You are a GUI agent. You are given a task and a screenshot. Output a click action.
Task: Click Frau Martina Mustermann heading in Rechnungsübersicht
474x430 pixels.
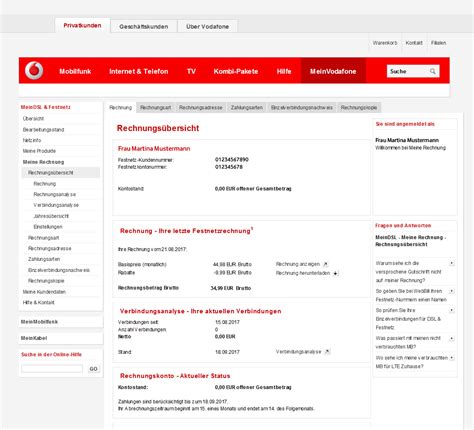click(x=154, y=149)
